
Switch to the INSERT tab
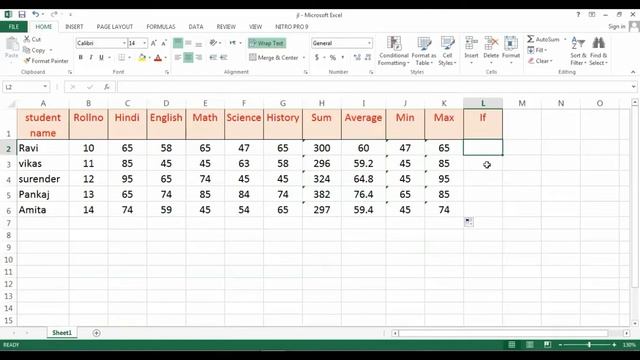(x=74, y=27)
